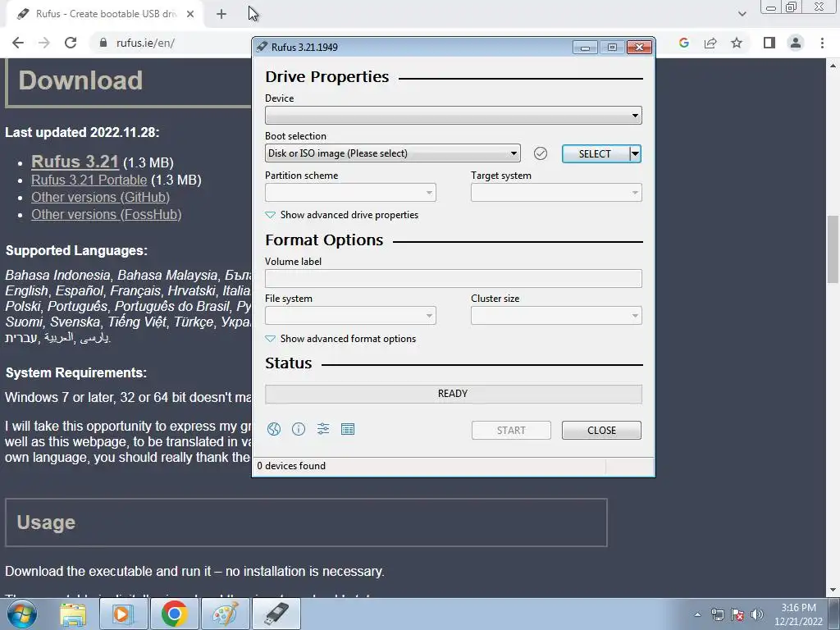Select the Rufus browser tab
840x630 pixels.
click(105, 15)
